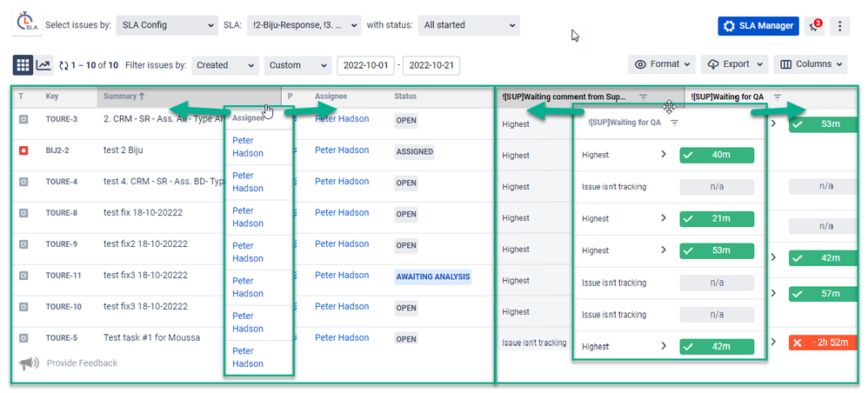The height and width of the screenshot is (393, 868).
Task: Click the SLA Time and Report logo
Action: click(x=27, y=23)
